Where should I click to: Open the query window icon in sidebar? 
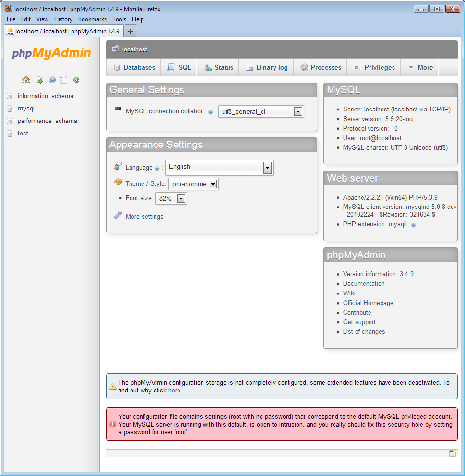[39, 80]
